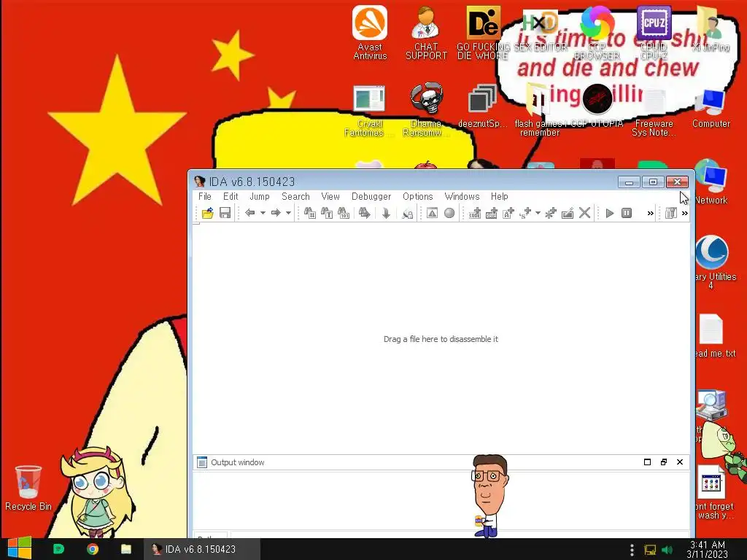
Task: Maximize the Output window panel
Action: pyautogui.click(x=647, y=462)
